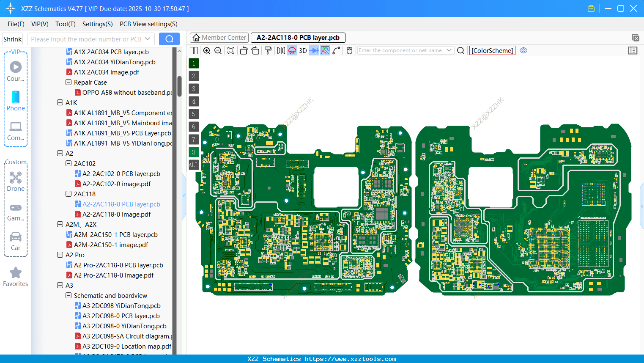Select ALL layers in the layer list
The image size is (644, 363).
point(193,165)
